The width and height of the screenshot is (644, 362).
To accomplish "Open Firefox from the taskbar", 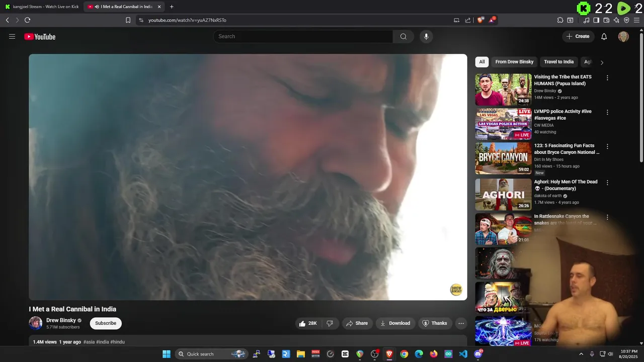I will (434, 354).
